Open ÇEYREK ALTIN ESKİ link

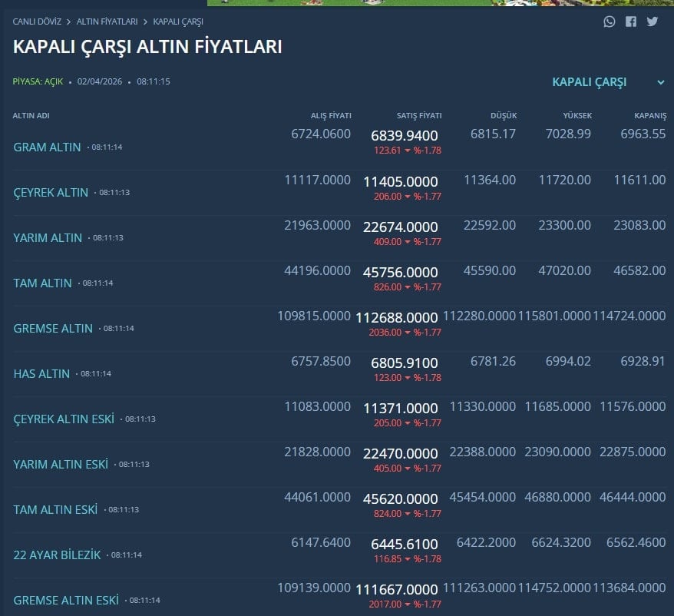[x=64, y=419]
